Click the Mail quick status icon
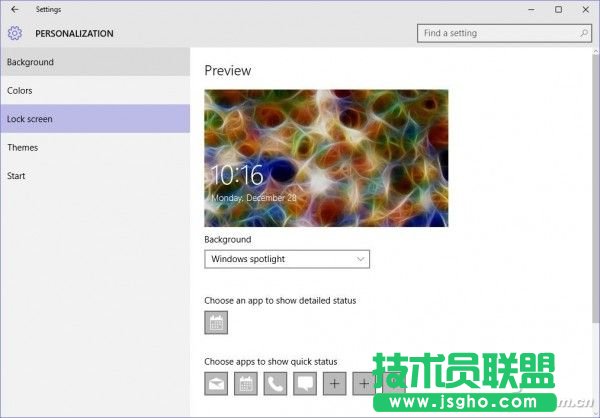This screenshot has height=418, width=600. [216, 383]
